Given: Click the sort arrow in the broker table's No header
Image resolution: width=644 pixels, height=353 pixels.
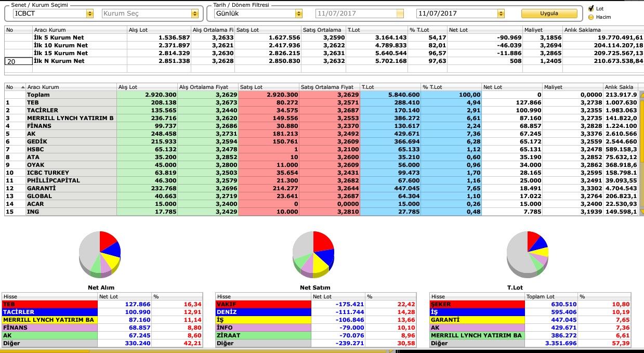Looking at the screenshot, I should pyautogui.click(x=22, y=87).
